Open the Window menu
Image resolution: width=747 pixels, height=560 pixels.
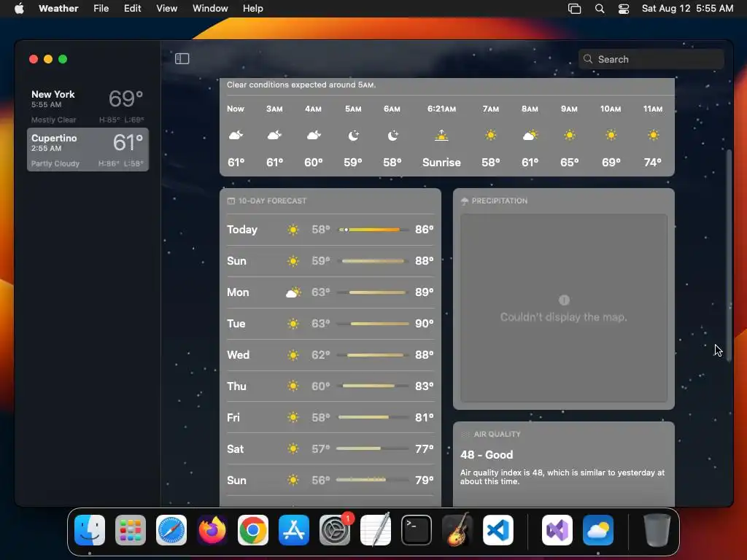[210, 9]
